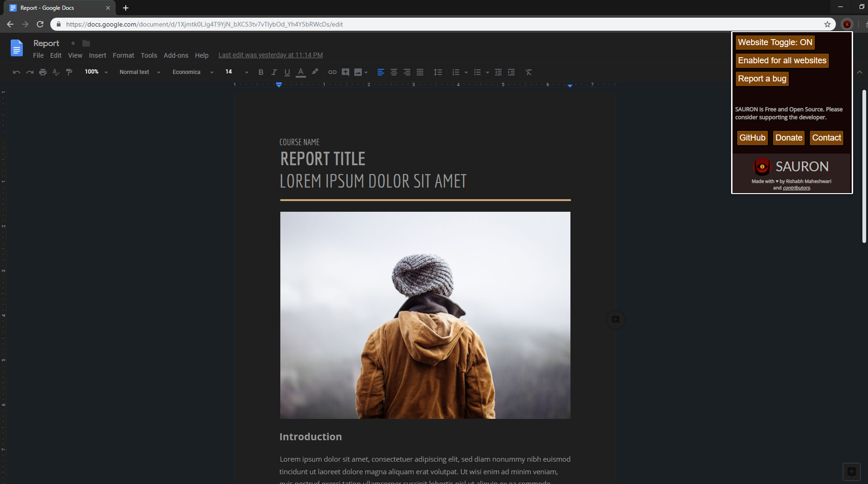
Task: Insert a link using chain icon
Action: click(332, 72)
